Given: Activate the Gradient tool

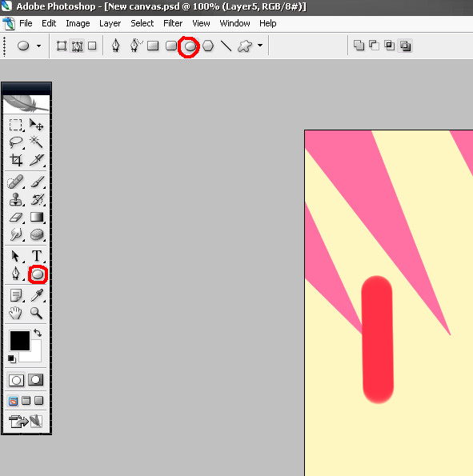Looking at the screenshot, I should tap(37, 217).
